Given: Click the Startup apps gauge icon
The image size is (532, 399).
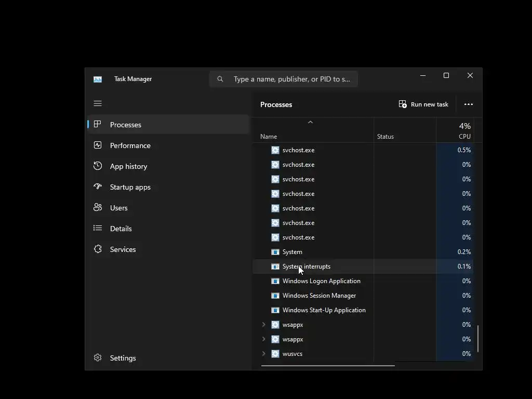Looking at the screenshot, I should [98, 187].
